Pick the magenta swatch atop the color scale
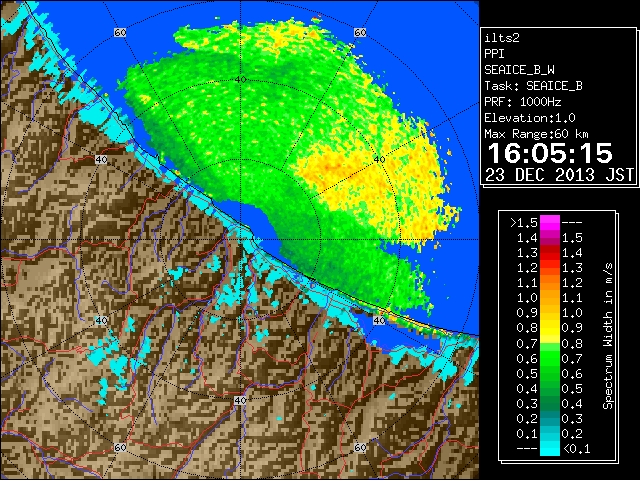Viewport: 640px width, 480px height. 550,223
